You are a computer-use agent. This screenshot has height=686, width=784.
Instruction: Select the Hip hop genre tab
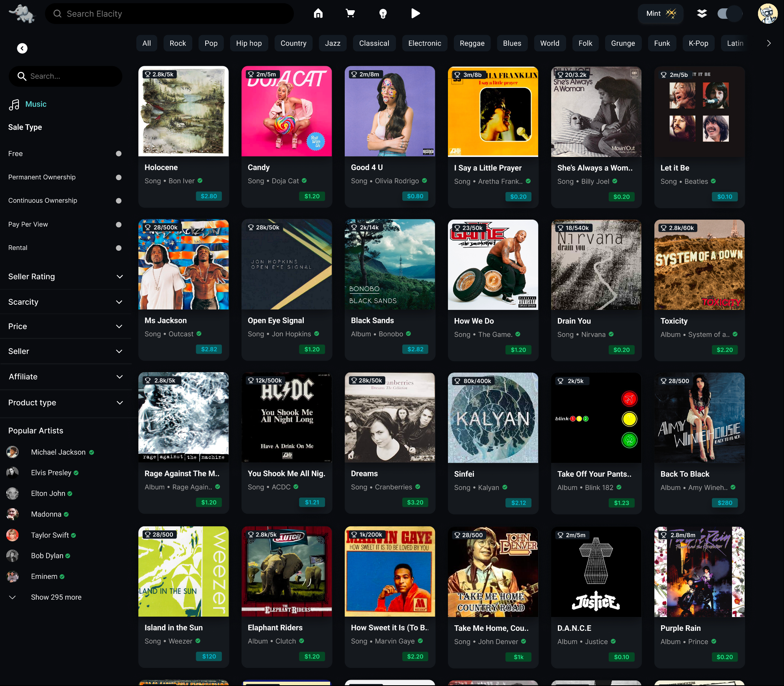[x=249, y=43]
